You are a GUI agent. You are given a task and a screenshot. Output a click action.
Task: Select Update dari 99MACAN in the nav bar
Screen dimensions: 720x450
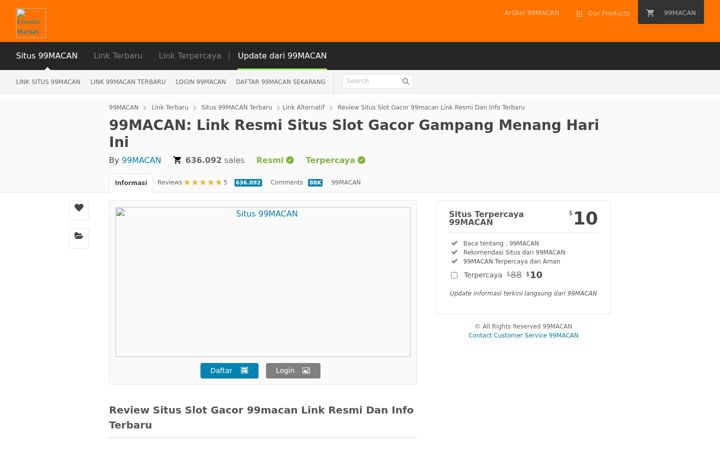click(282, 56)
